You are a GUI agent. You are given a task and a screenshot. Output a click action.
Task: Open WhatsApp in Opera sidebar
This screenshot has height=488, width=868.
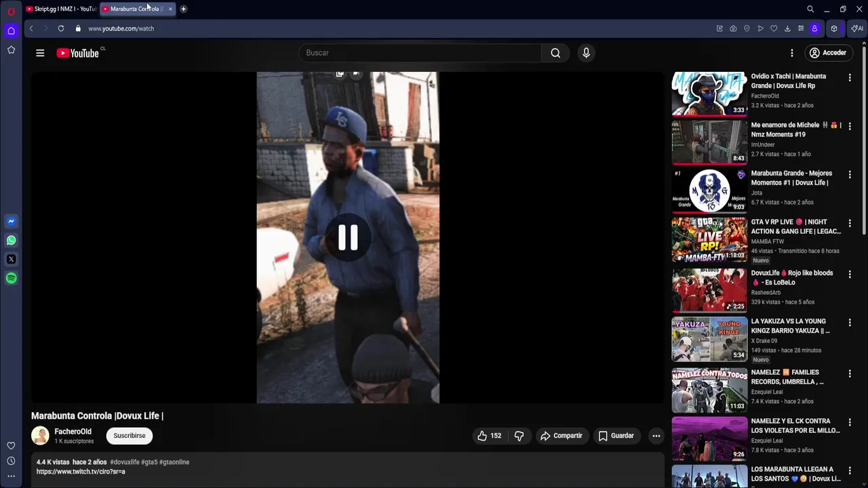click(x=11, y=240)
